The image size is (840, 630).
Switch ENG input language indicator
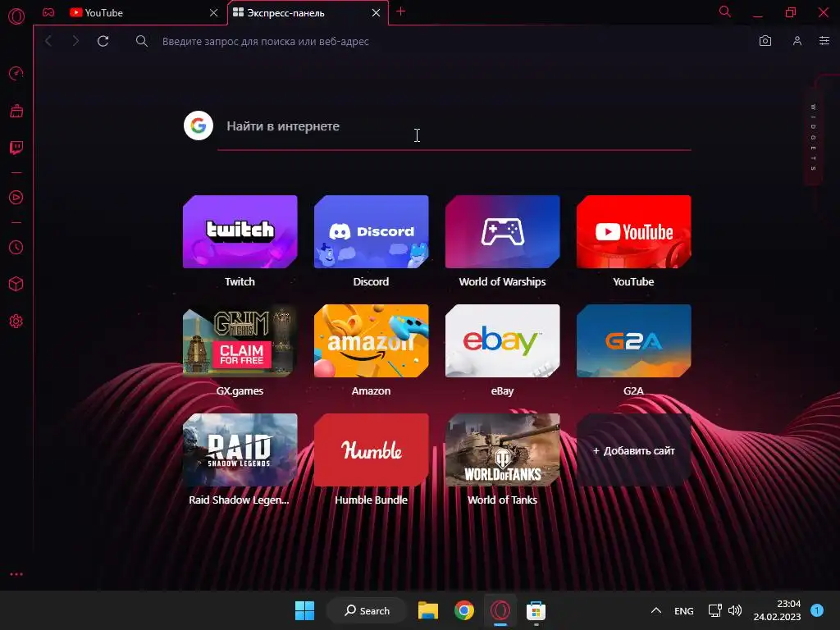click(684, 610)
